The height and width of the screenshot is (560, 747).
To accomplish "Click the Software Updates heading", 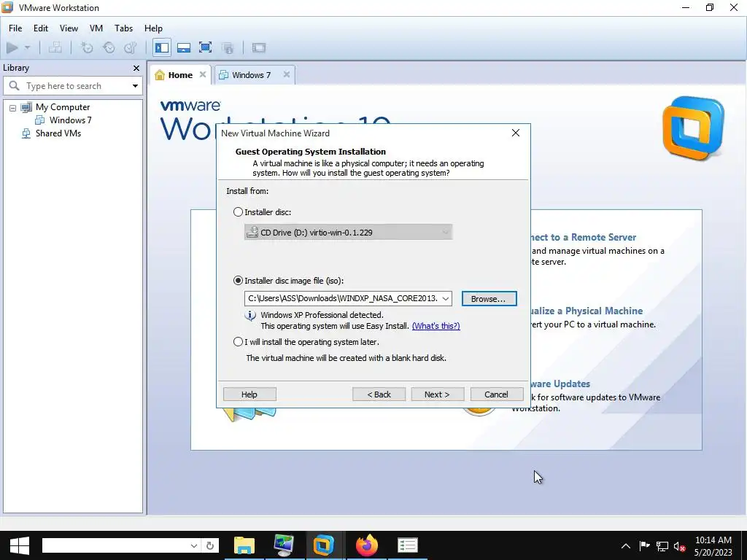I will (560, 384).
